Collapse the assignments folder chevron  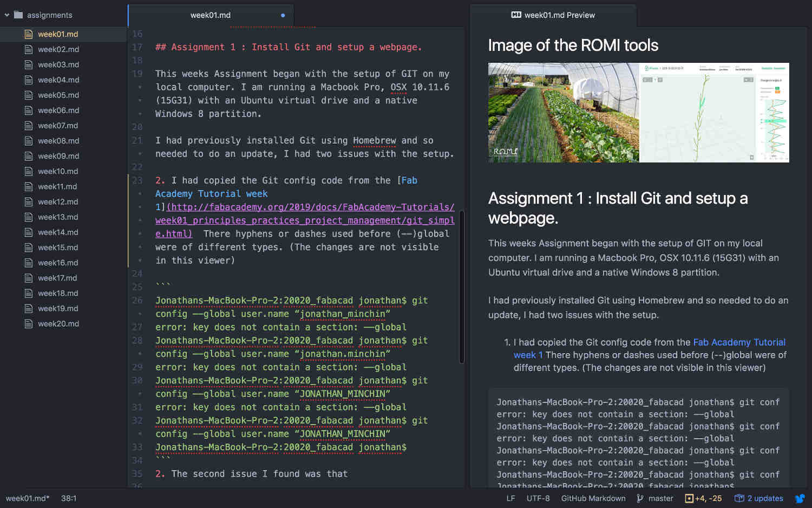point(7,15)
